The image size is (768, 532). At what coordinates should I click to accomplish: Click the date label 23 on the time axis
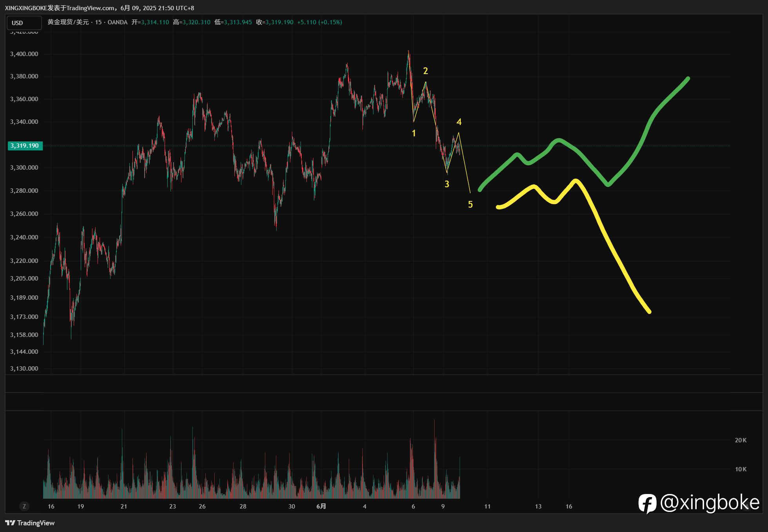pyautogui.click(x=173, y=507)
